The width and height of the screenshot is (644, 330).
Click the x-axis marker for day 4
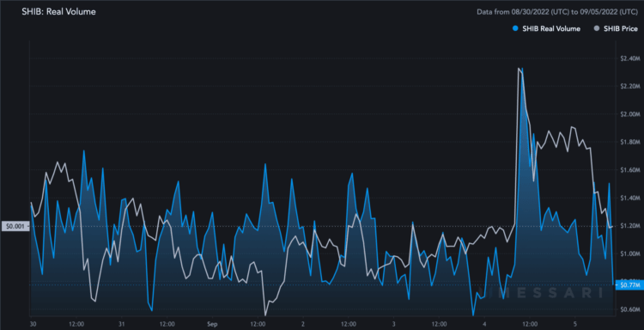pos(484,323)
